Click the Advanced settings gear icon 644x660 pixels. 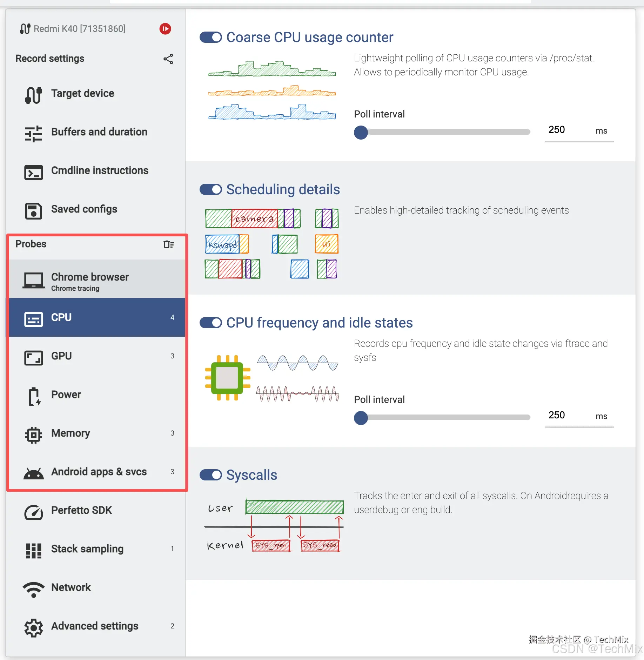34,627
